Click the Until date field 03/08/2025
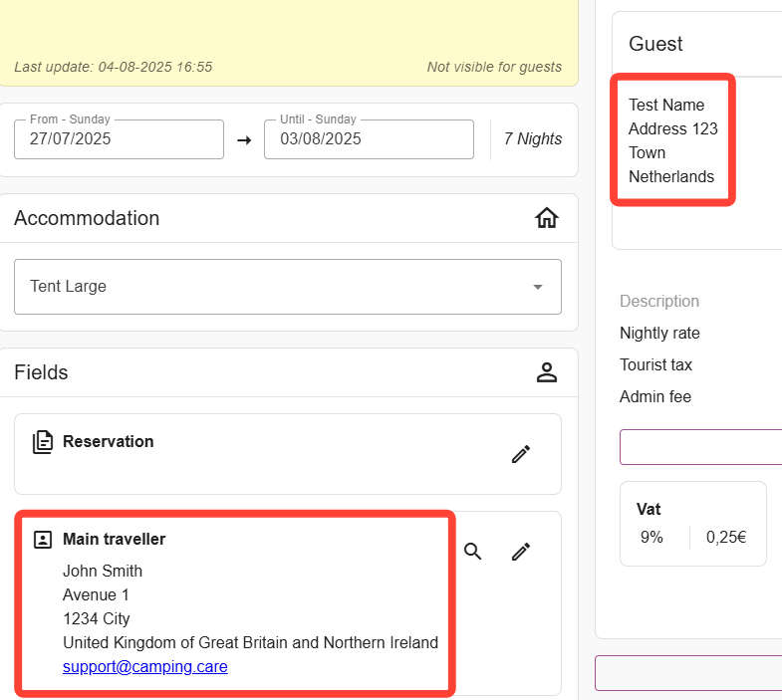Image resolution: width=782 pixels, height=700 pixels. (x=369, y=139)
